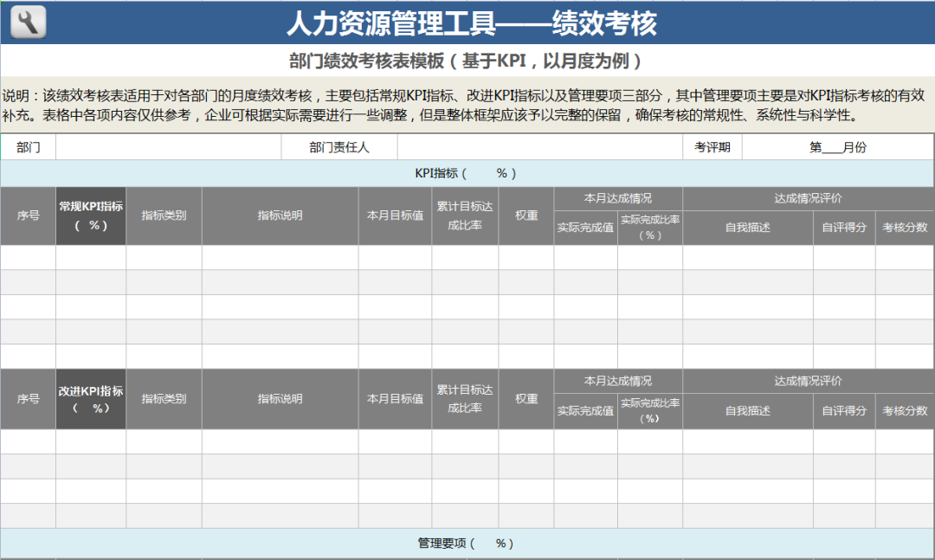Select the title 人力资源管理工具——绩效考核
Viewport: 935px width, 560px height.
[472, 23]
